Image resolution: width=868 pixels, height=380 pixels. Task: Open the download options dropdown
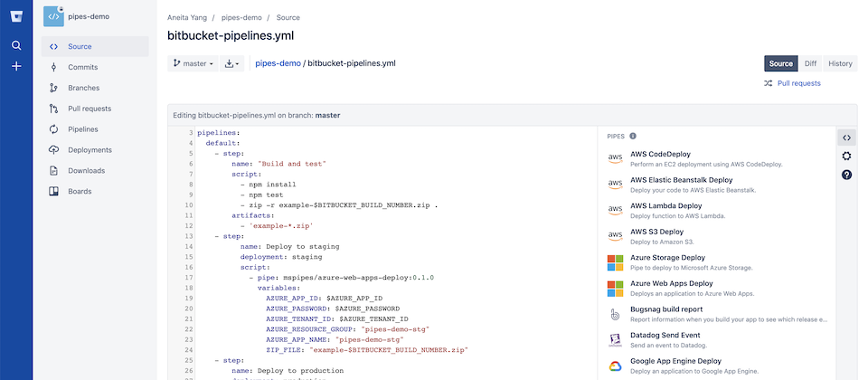pos(232,63)
